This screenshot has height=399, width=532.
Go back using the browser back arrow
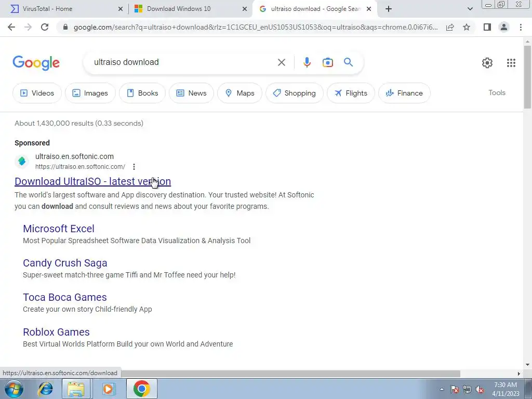point(11,27)
